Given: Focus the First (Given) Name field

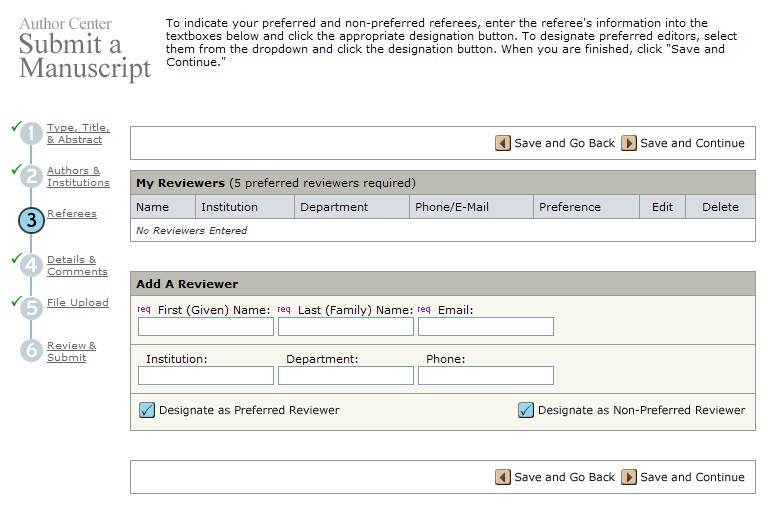Looking at the screenshot, I should coord(205,327).
